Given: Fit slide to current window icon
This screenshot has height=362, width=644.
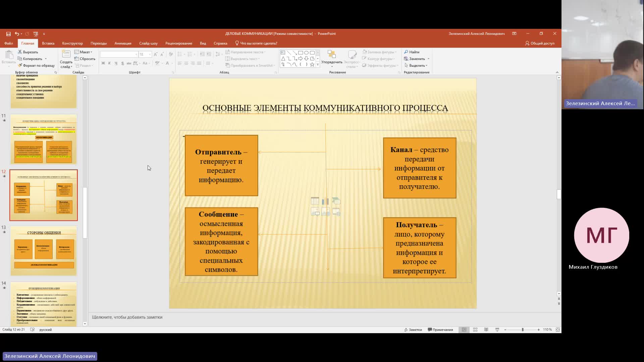Looking at the screenshot, I should 558,330.
